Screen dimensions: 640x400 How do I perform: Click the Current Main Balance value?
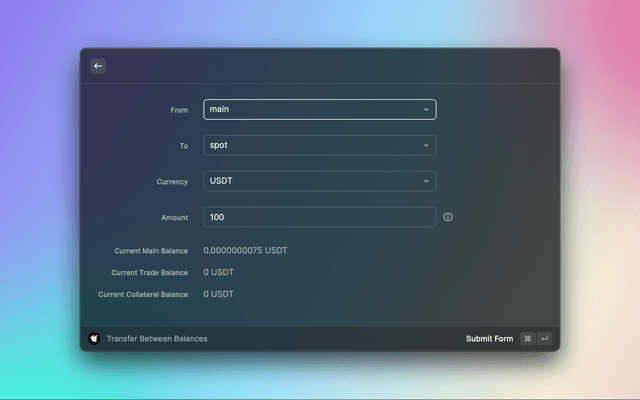(x=245, y=250)
